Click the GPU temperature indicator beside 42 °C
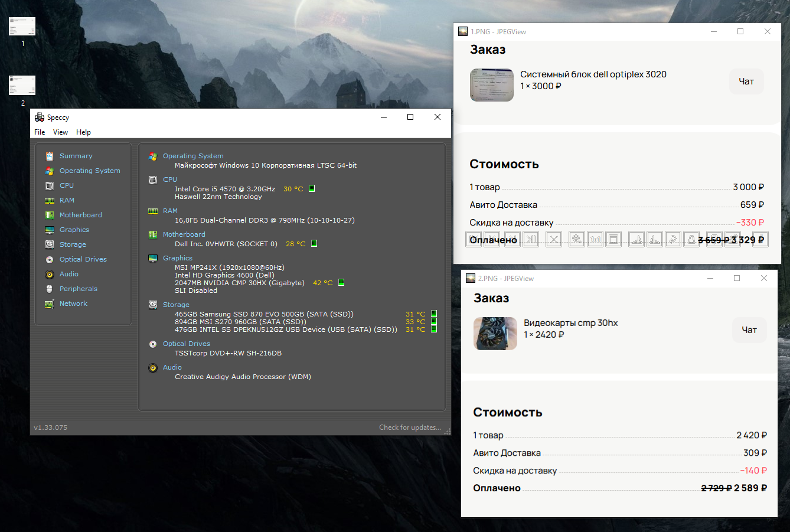Viewport: 790px width, 532px height. coord(341,283)
